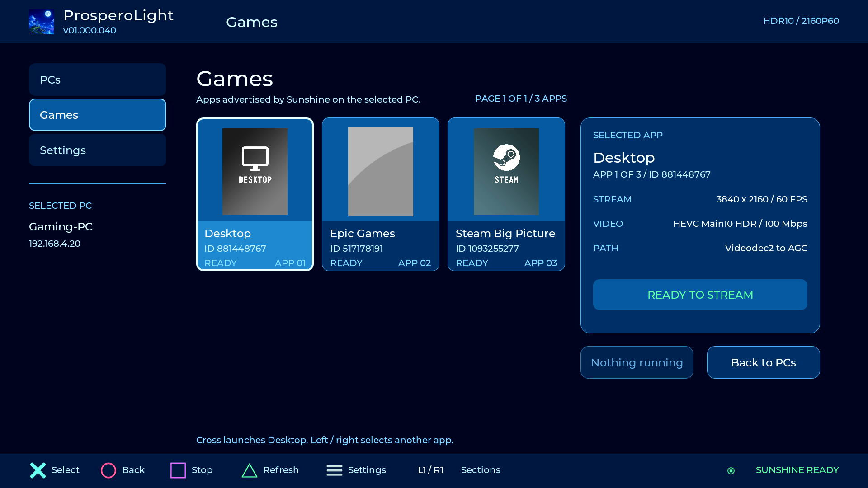Screen dimensions: 868x488
Task: Click the PAGE 1 OF 1 / 3 APPS indicator
Action: [x=521, y=99]
